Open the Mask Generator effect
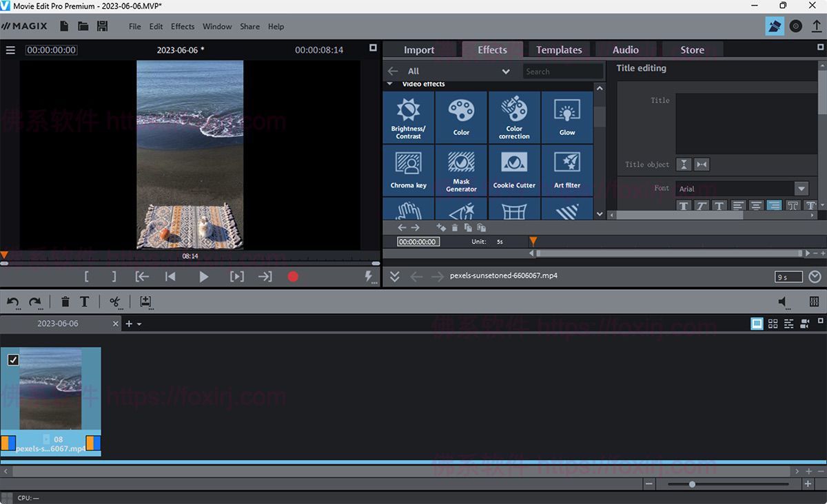Image resolution: width=827 pixels, height=504 pixels. [461, 169]
